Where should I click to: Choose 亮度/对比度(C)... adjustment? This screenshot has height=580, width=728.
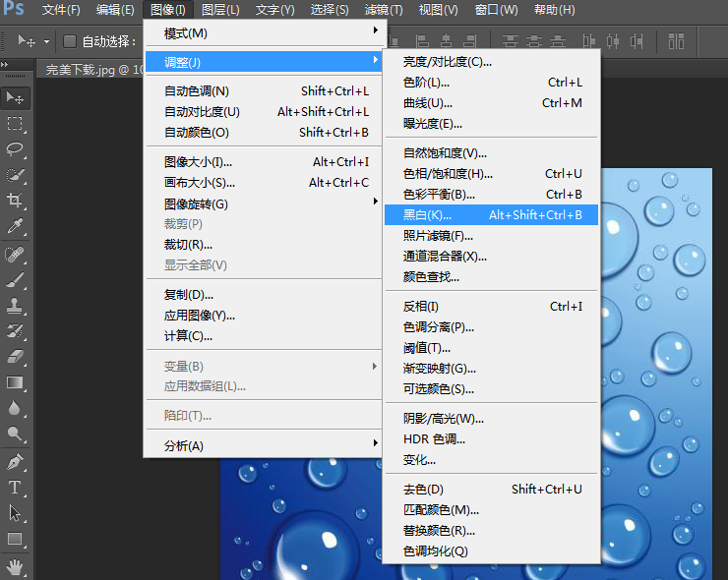[x=491, y=62]
